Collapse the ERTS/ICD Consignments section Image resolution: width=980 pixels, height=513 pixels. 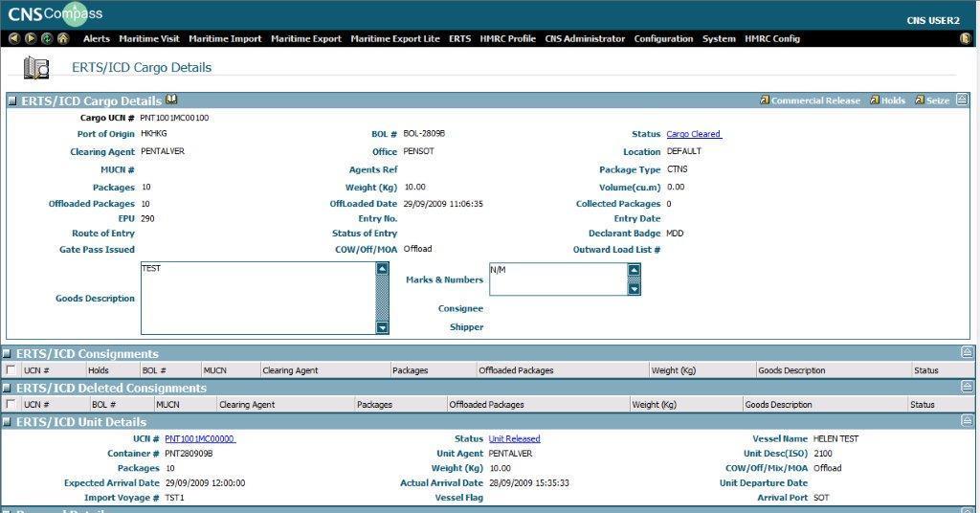967,353
